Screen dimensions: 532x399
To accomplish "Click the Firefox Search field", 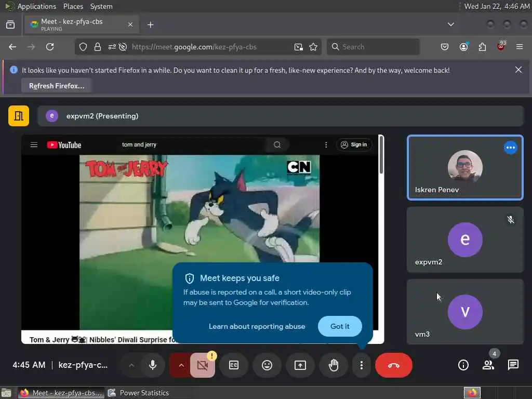I will (x=373, y=47).
